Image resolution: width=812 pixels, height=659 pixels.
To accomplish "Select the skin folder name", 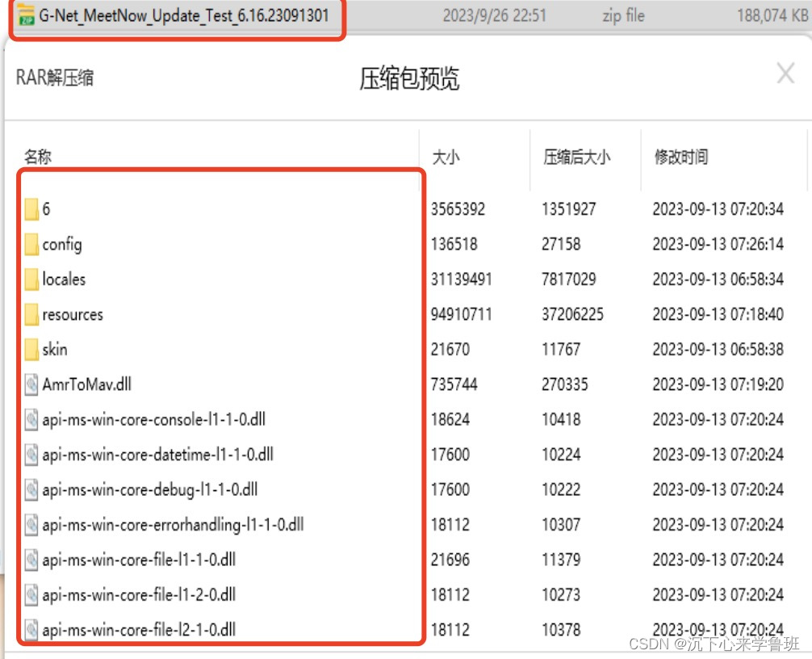I will (x=55, y=349).
